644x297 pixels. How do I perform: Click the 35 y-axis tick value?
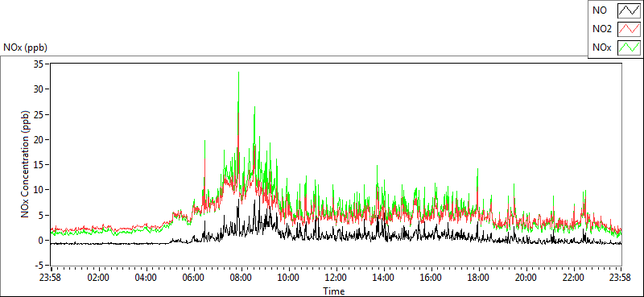click(39, 64)
